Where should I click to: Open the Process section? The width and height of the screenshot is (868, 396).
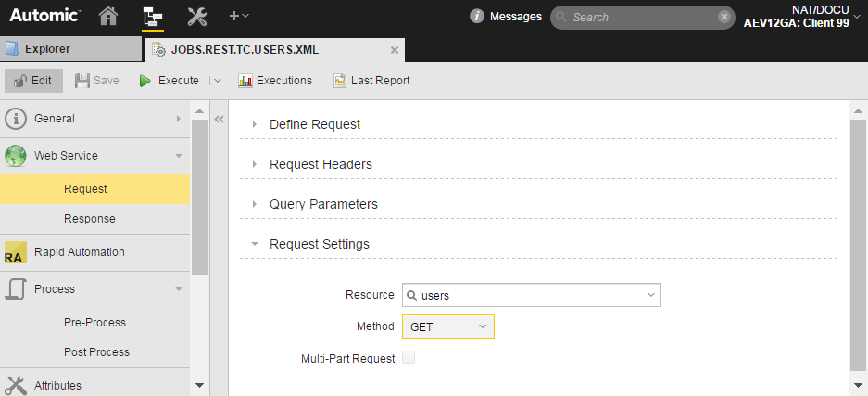94,289
